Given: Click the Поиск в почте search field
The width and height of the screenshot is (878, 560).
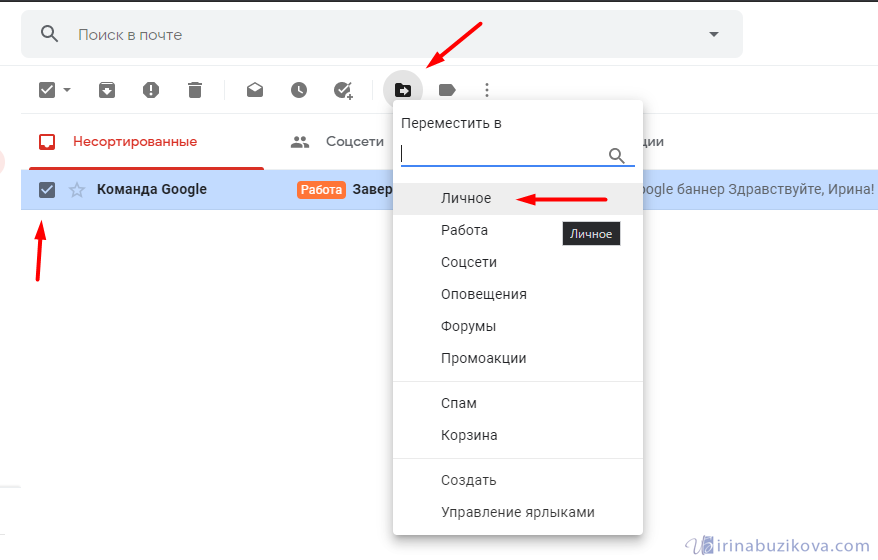Looking at the screenshot, I should pos(380,34).
